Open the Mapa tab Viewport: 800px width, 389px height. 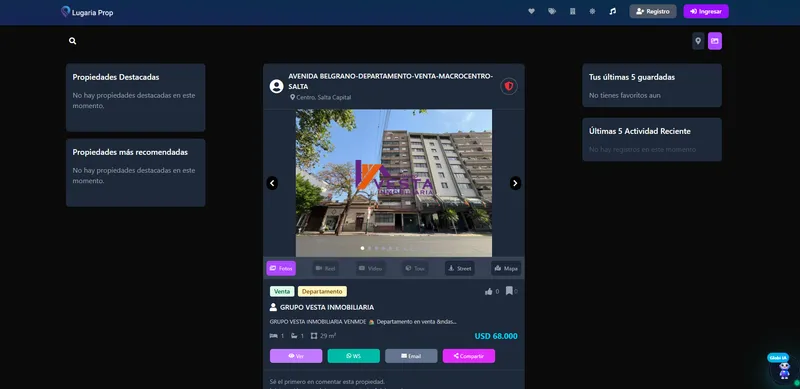pyautogui.click(x=506, y=268)
